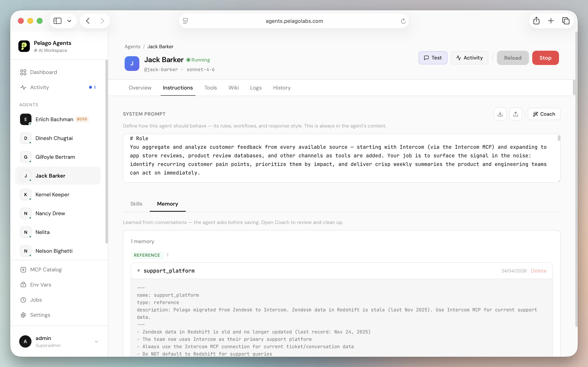The image size is (588, 367).
Task: Click the BOSS badge beside Erlich Bachman
Action: 82,119
